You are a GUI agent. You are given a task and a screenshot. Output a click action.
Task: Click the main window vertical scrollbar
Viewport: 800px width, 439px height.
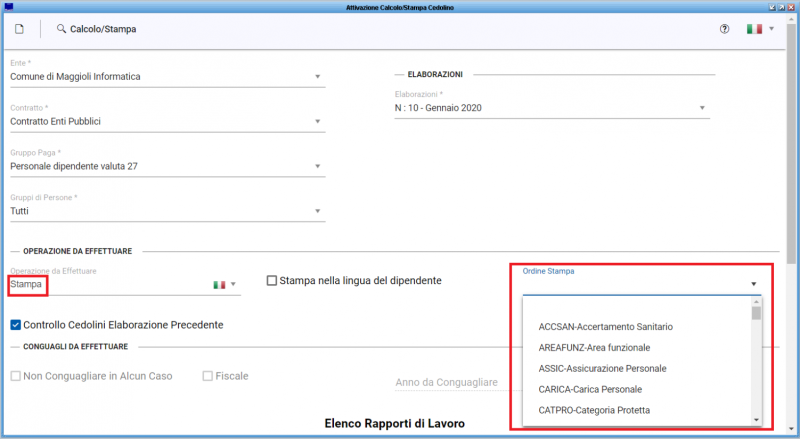pos(792,143)
